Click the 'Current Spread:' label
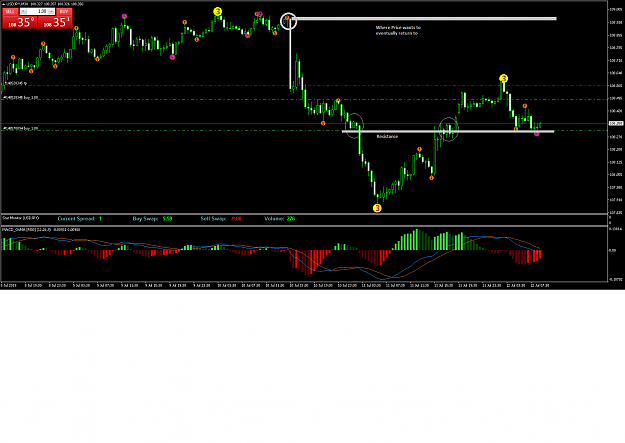The width and height of the screenshot is (625, 443). [76, 219]
